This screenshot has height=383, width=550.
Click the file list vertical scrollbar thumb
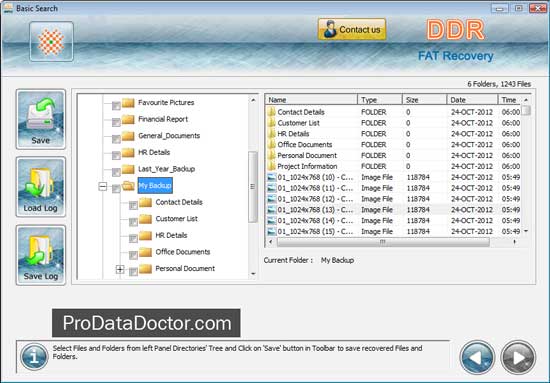pos(526,110)
